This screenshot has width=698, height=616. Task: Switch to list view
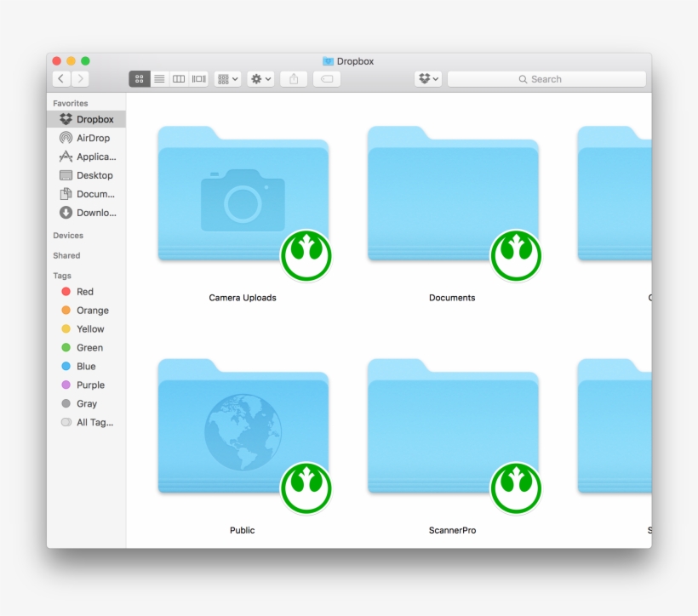(159, 79)
